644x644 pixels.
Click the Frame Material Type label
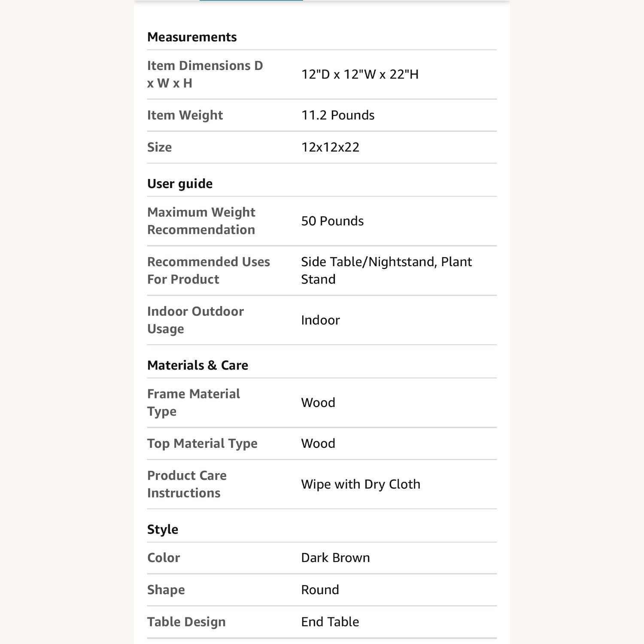click(193, 402)
